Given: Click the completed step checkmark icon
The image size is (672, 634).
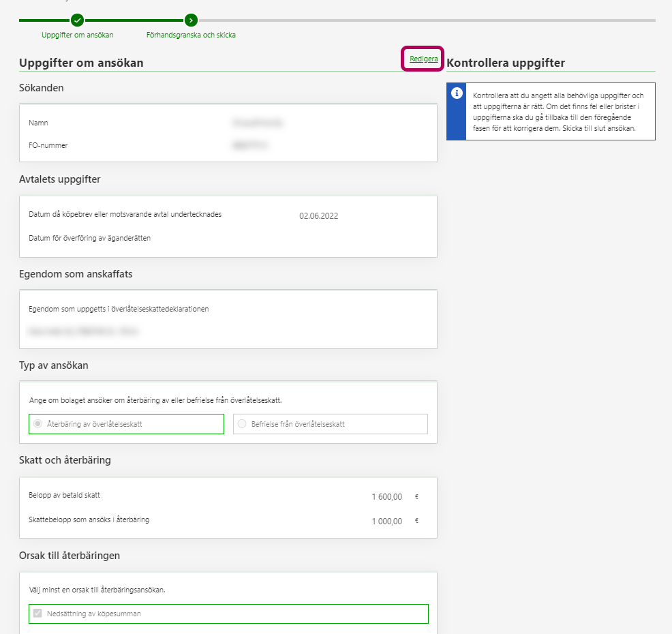Looking at the screenshot, I should click(78, 20).
